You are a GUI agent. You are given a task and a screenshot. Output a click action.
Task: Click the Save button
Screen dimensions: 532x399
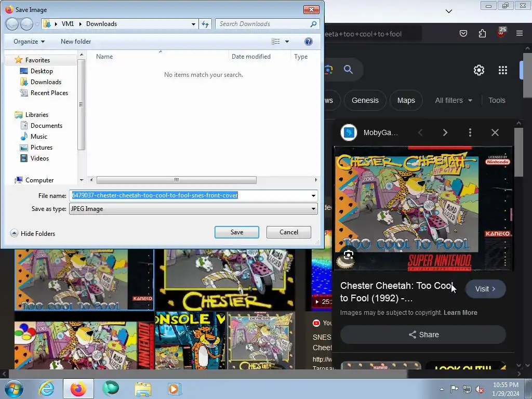[x=237, y=232]
